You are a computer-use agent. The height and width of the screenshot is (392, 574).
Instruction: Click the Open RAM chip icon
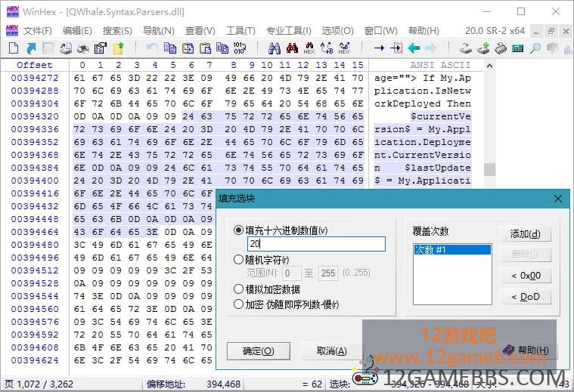click(x=501, y=48)
